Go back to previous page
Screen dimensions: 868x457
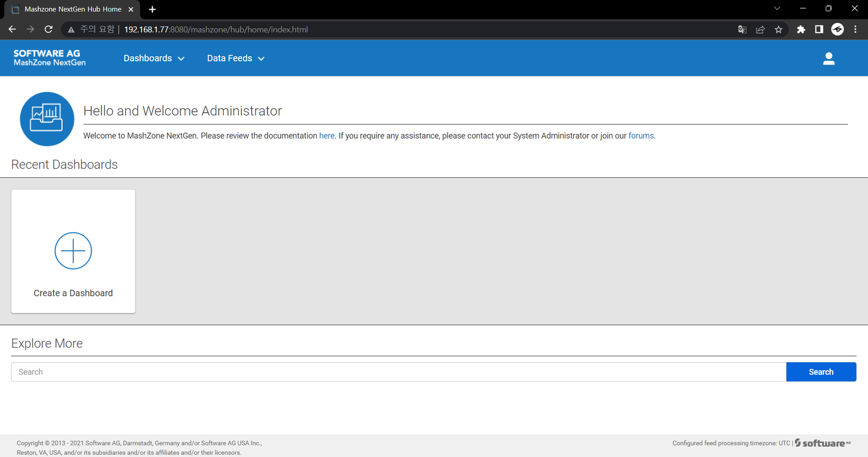click(12, 29)
